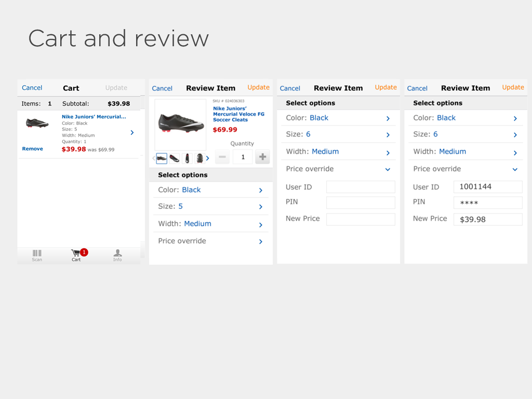Click the 'was $69.99' text
The height and width of the screenshot is (399, 532).
101,150
